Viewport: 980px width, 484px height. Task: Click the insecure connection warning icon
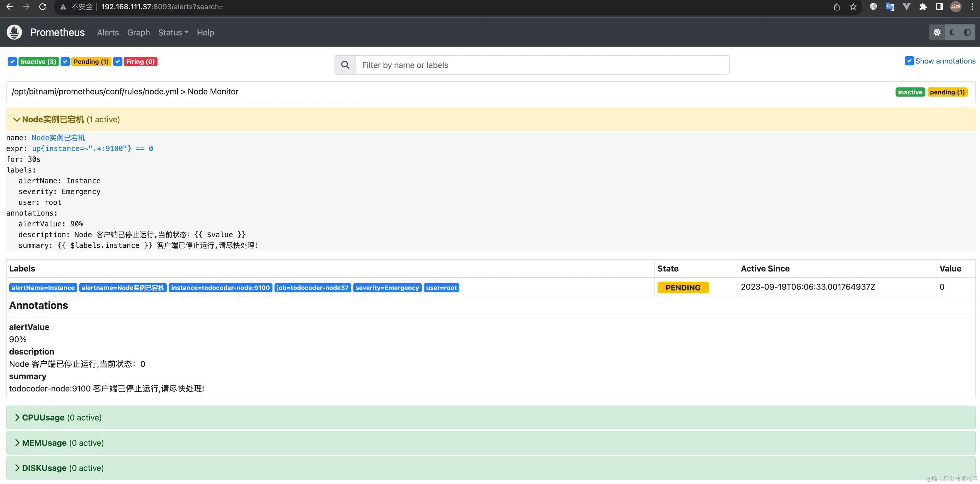(63, 7)
